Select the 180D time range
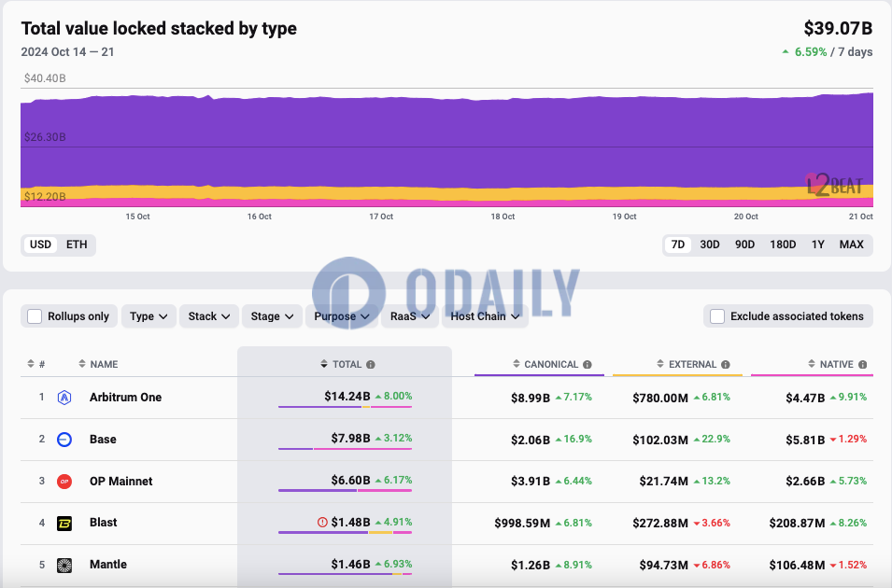The image size is (892, 588). pos(783,245)
